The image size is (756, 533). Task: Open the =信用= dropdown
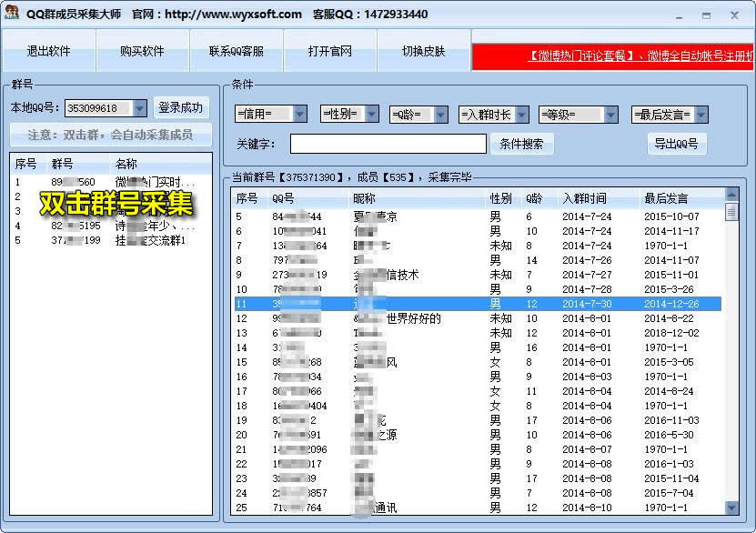point(299,115)
